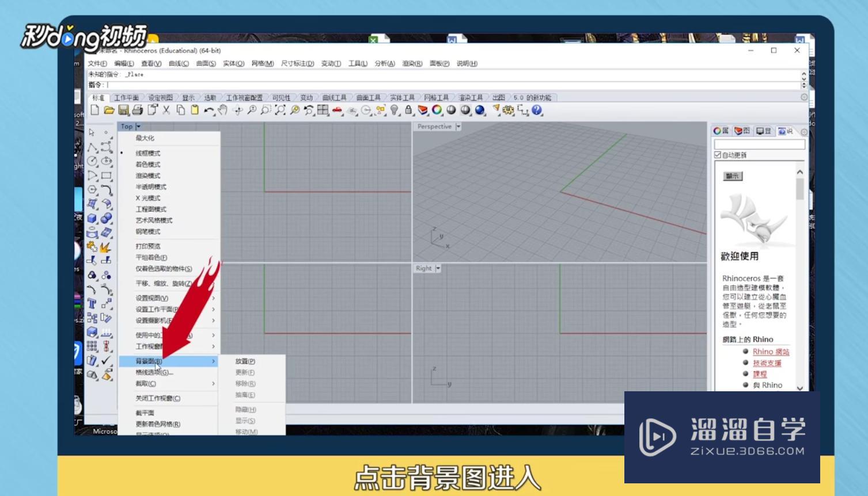Screen dimensions: 868x496
Task: Click the Open folder icon
Action: 109,110
